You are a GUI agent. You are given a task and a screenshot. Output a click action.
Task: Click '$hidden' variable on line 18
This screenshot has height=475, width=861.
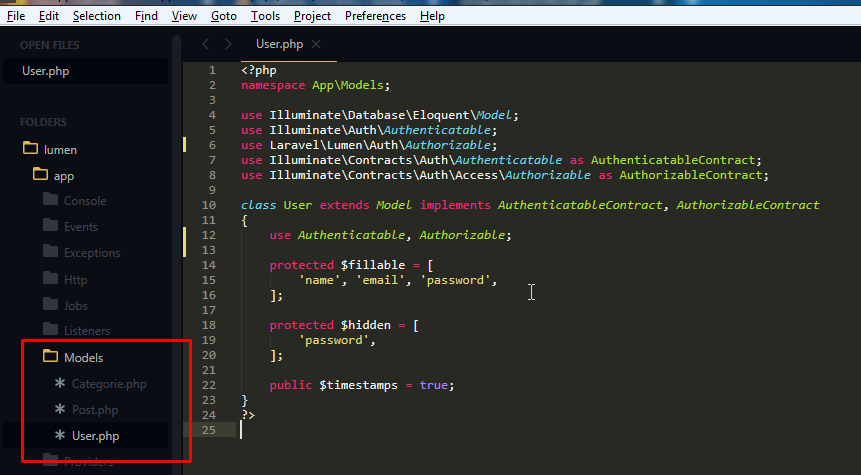click(x=366, y=325)
